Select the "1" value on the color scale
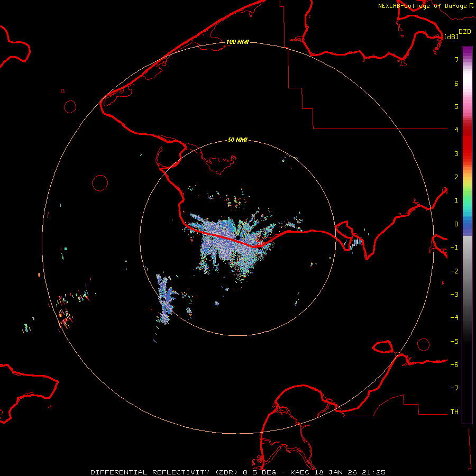 pyautogui.click(x=456, y=200)
